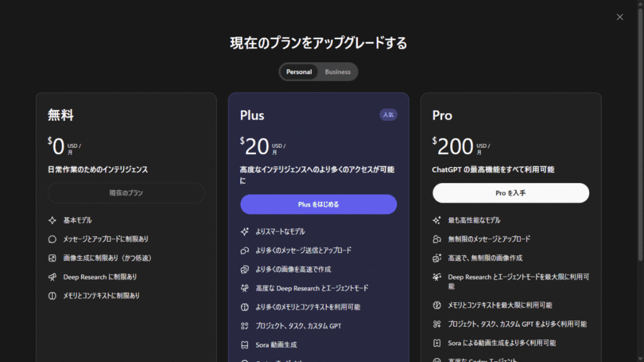Click the Plus をはじめる button

click(318, 205)
